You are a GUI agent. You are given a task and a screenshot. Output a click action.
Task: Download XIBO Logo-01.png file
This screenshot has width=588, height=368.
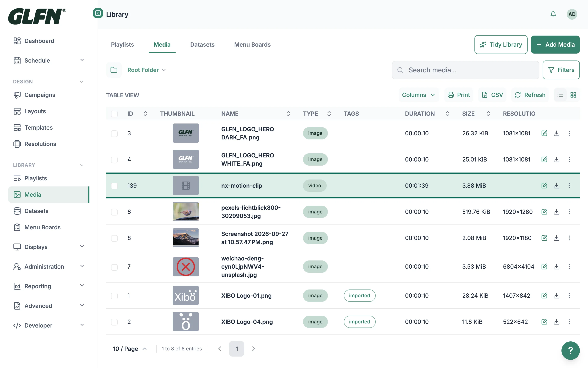[x=556, y=295]
